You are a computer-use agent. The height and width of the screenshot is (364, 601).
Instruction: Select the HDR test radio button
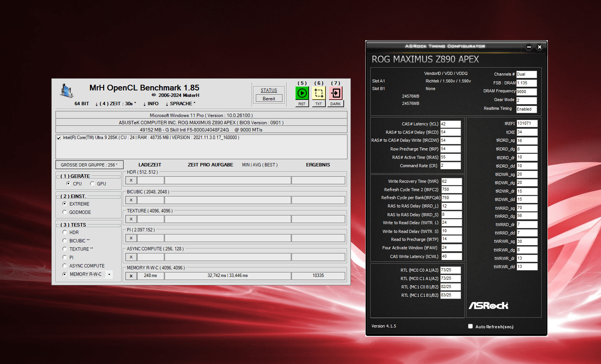pos(65,232)
